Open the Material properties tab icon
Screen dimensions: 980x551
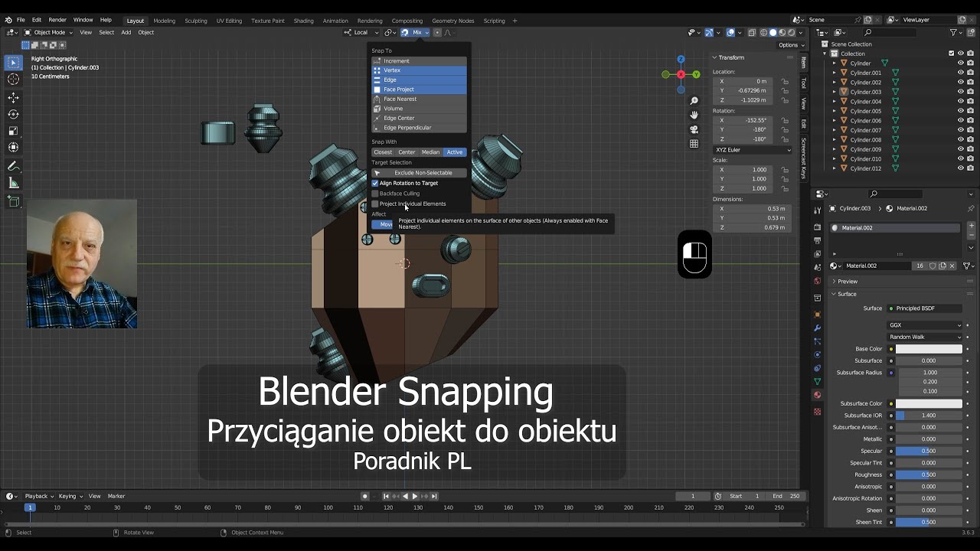click(x=817, y=395)
